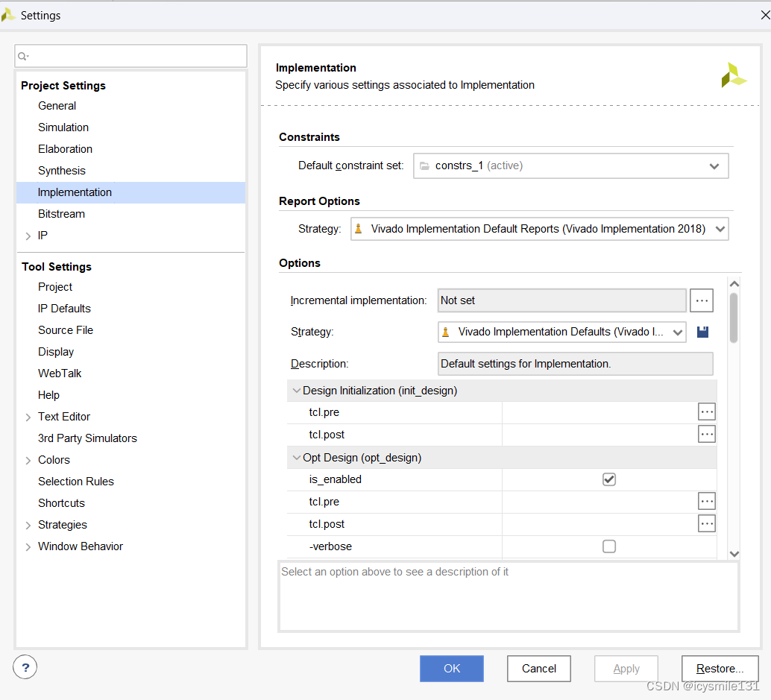The image size is (771, 700).
Task: Collapse Design Initialization (init_design) section
Action: [297, 391]
